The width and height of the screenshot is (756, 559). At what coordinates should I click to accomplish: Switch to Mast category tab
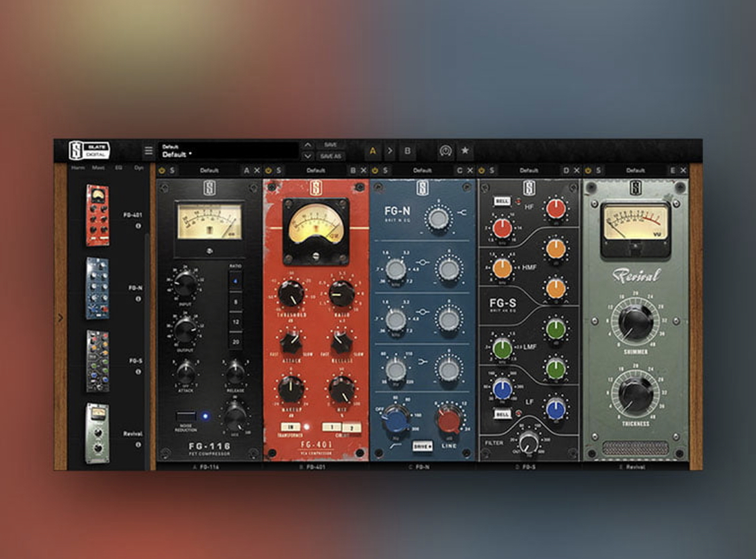click(98, 168)
